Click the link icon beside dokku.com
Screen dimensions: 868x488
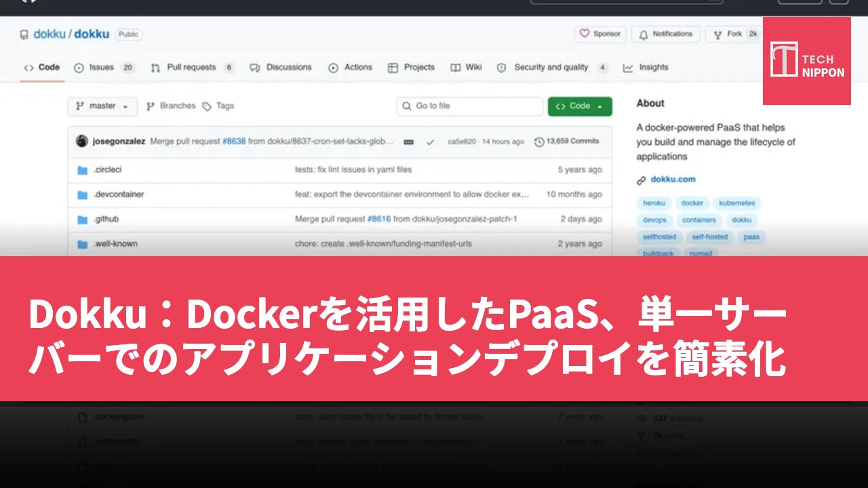pos(641,180)
